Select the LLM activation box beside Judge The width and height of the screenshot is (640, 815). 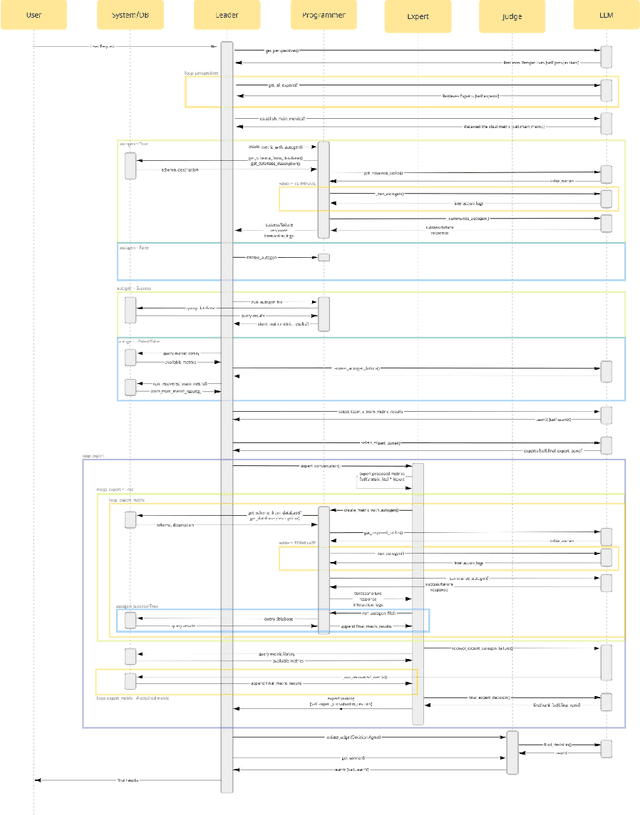(x=606, y=748)
